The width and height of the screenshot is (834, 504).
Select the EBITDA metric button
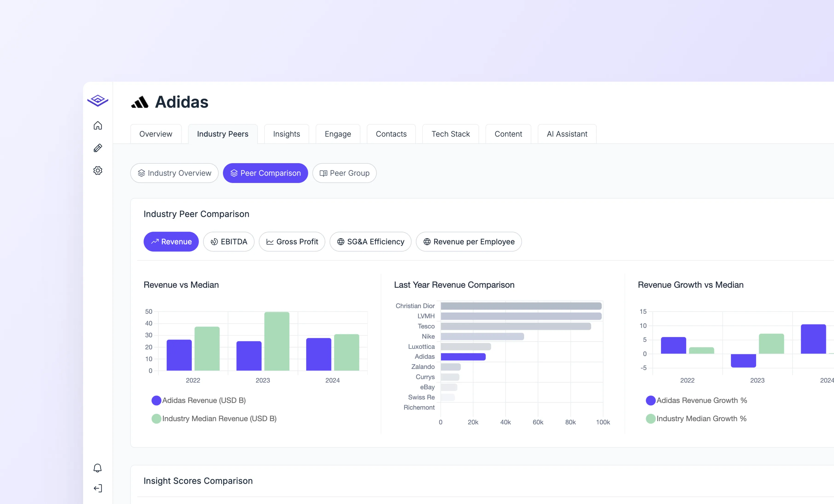[229, 242]
